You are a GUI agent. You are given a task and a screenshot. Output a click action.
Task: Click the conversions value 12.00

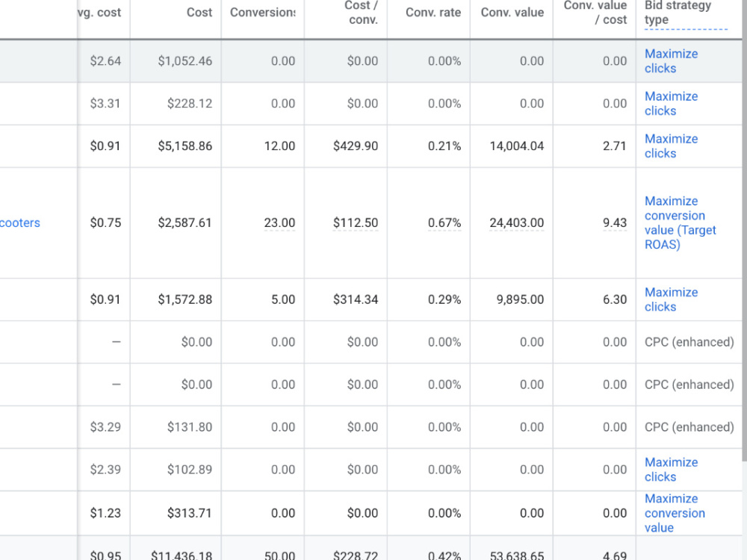pos(279,146)
